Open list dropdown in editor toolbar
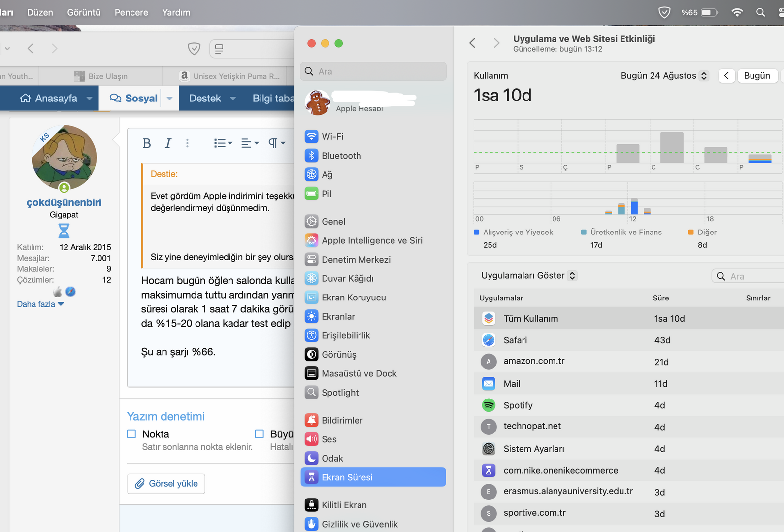This screenshot has height=532, width=784. click(223, 143)
